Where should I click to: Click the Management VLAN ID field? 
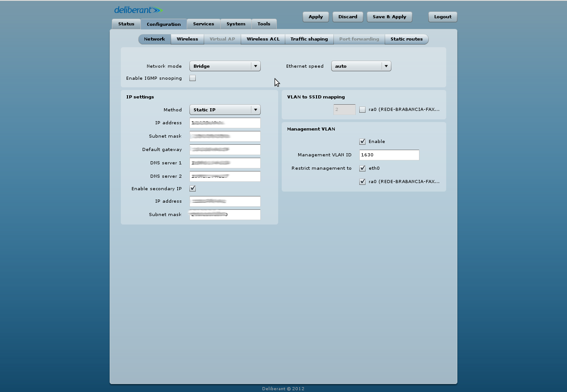tap(389, 155)
